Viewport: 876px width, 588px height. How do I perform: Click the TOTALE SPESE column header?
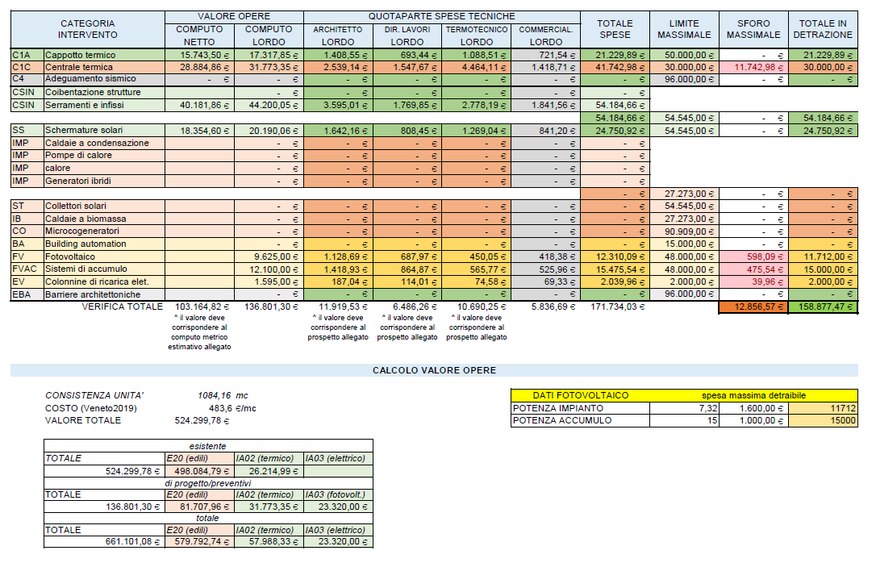(x=615, y=29)
